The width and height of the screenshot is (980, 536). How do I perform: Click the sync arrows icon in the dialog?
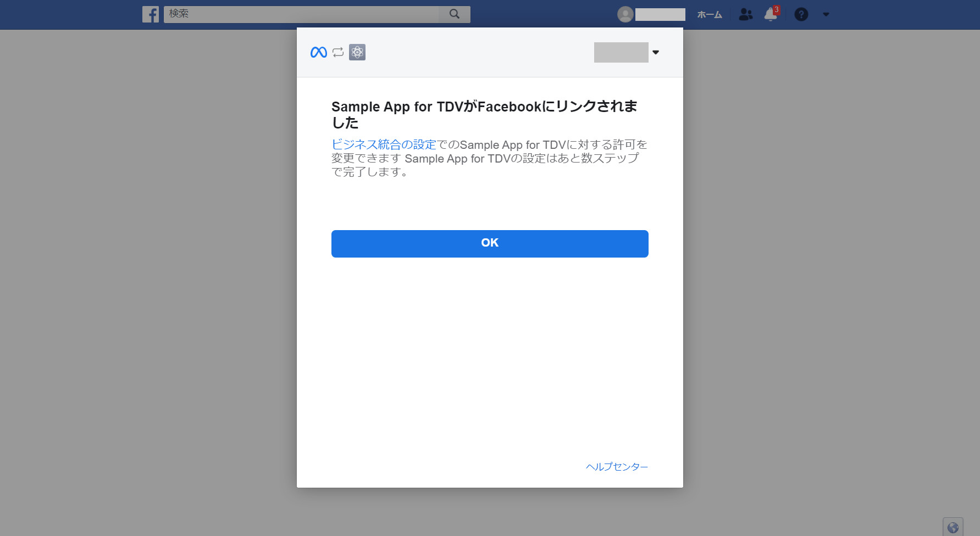(338, 52)
